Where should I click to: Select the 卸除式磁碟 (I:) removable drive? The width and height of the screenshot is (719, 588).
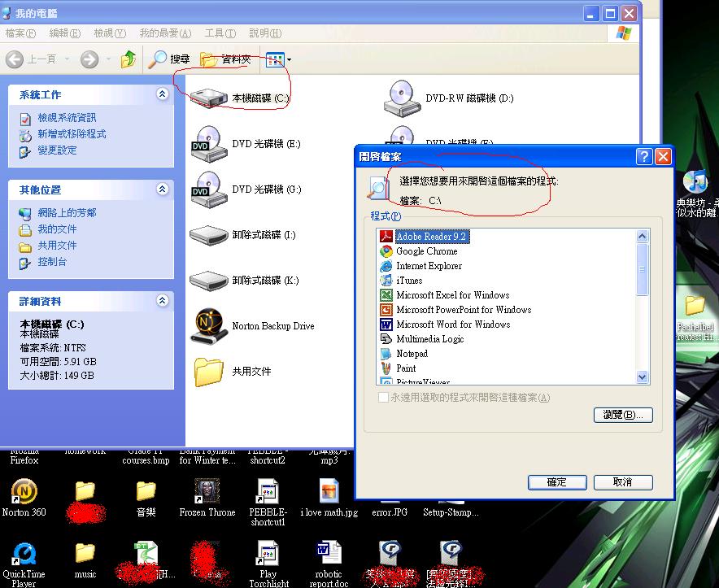coord(209,235)
